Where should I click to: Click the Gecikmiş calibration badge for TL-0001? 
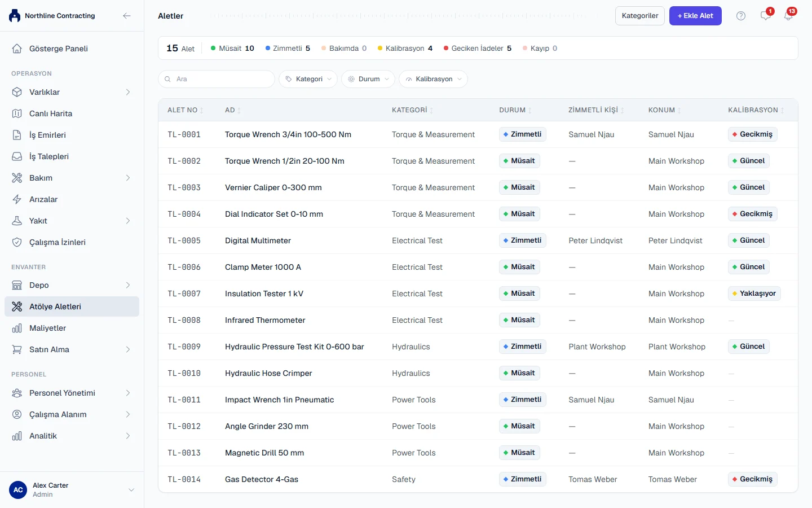coord(753,134)
